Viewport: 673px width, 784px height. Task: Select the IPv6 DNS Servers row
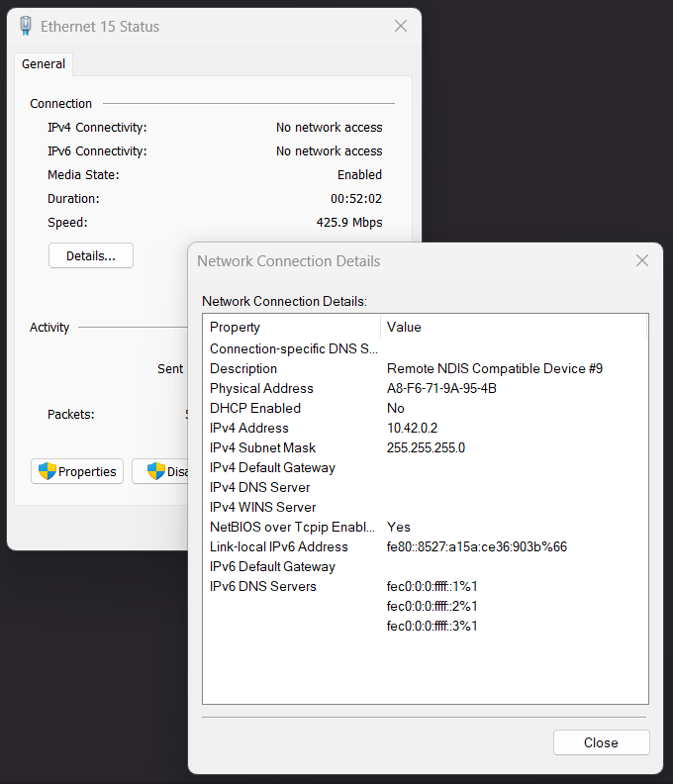point(263,586)
